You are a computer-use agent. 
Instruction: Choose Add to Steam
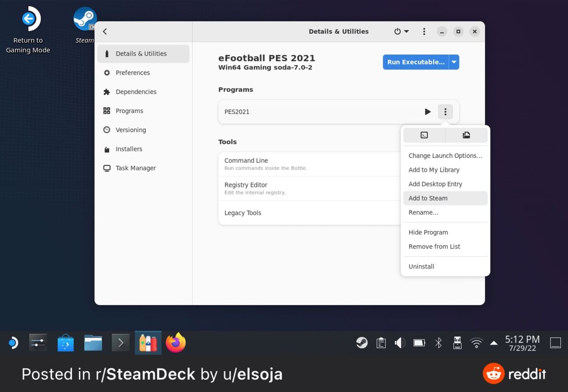click(x=445, y=198)
